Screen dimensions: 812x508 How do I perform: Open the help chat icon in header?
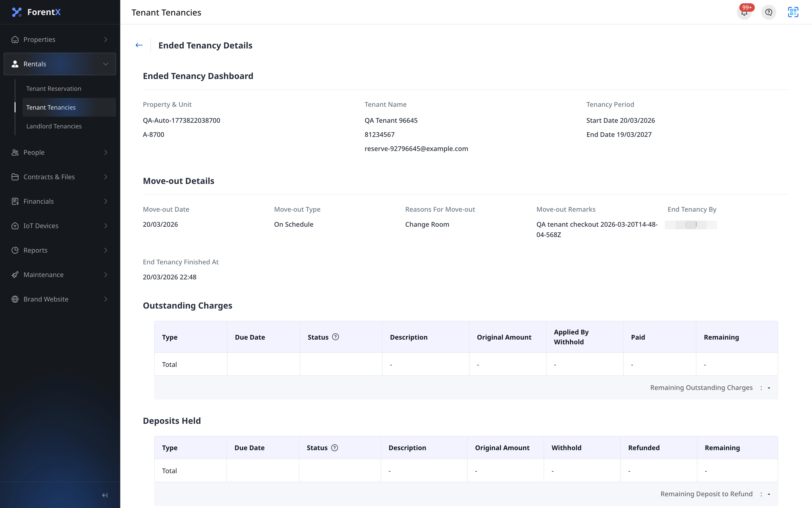pos(769,12)
